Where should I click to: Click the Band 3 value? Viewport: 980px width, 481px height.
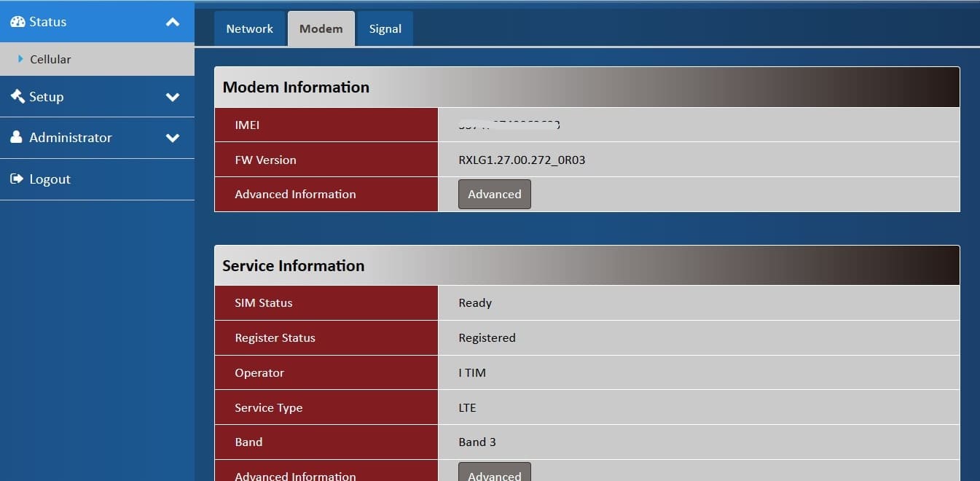[x=477, y=442]
